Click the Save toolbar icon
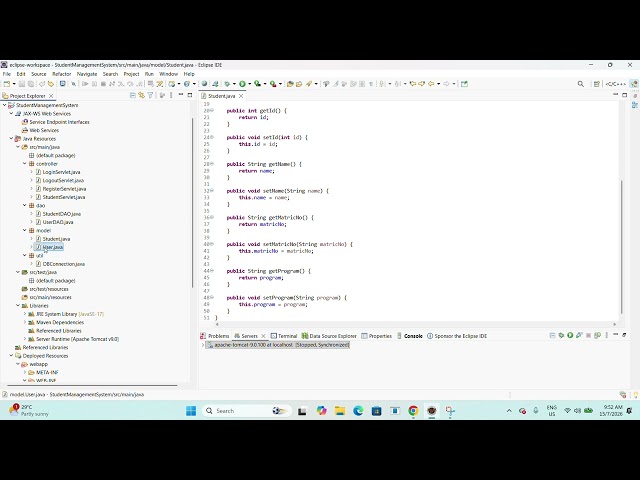Viewport: 640px width, 480px height. [x=22, y=84]
